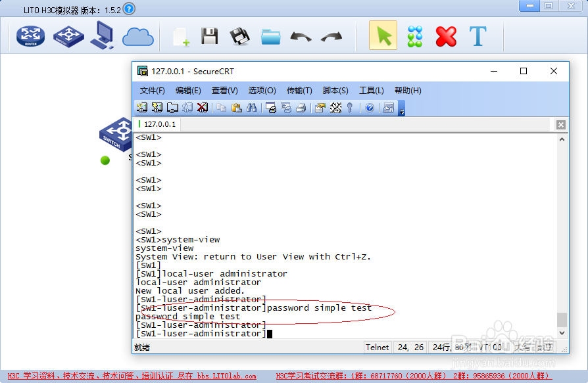
Task: Open the 选项(O) menu
Action: click(262, 90)
